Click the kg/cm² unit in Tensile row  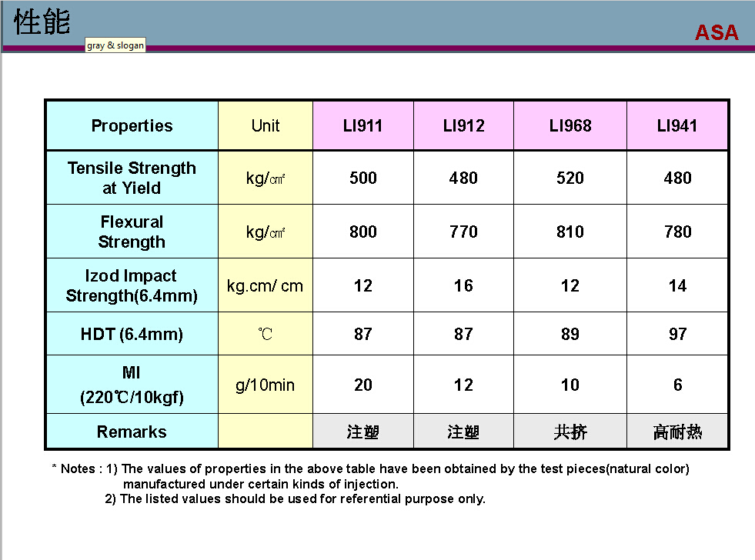(266, 178)
